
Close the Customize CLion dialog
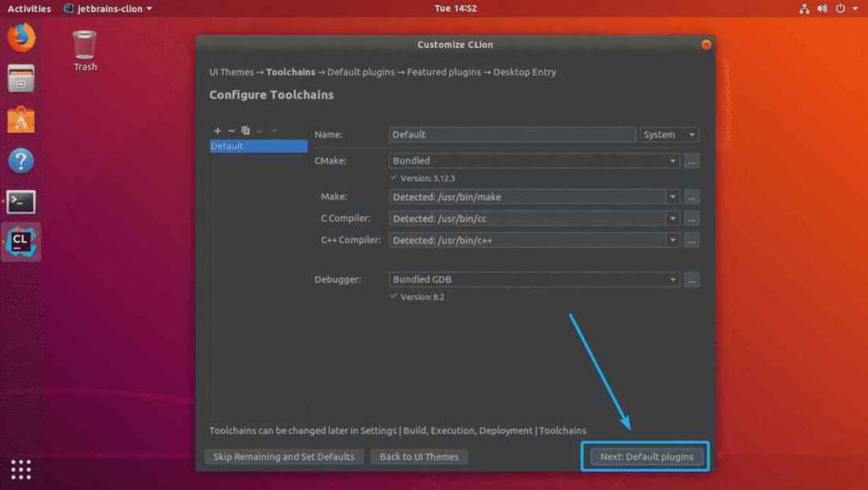706,44
